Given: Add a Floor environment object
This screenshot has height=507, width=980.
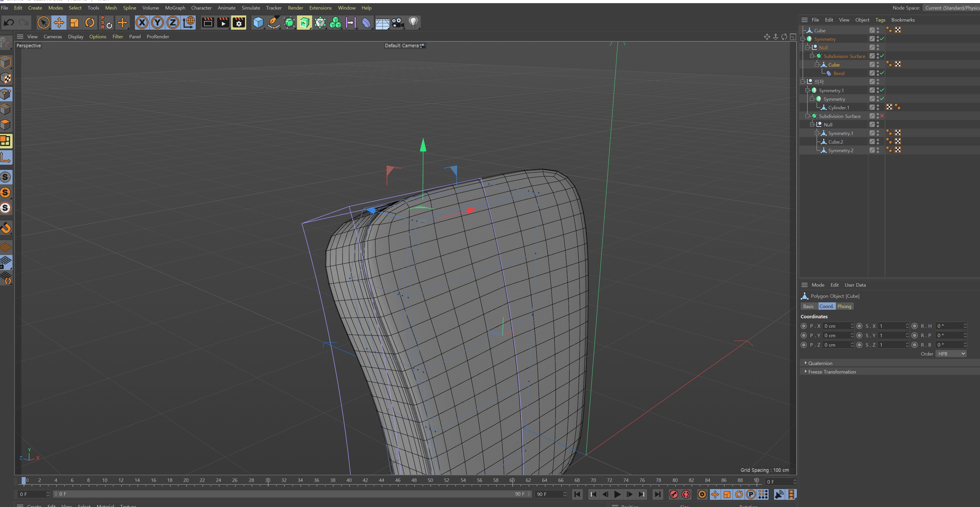Looking at the screenshot, I should 382,23.
